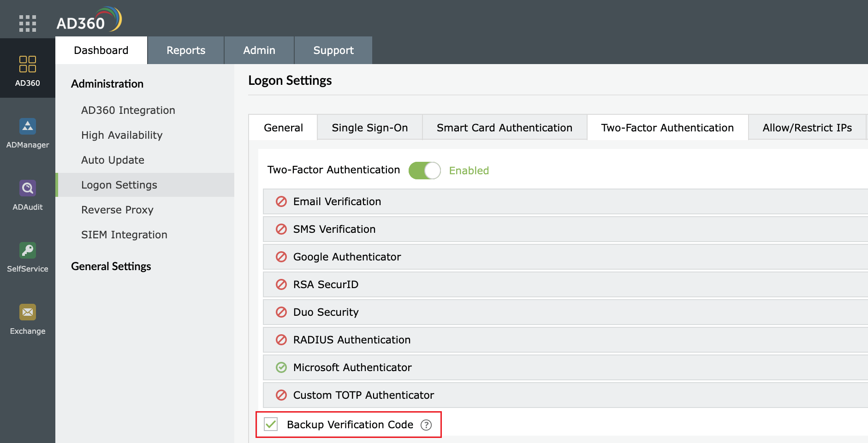
Task: Disable the Two-Factor Authentication toggle
Action: pos(424,170)
